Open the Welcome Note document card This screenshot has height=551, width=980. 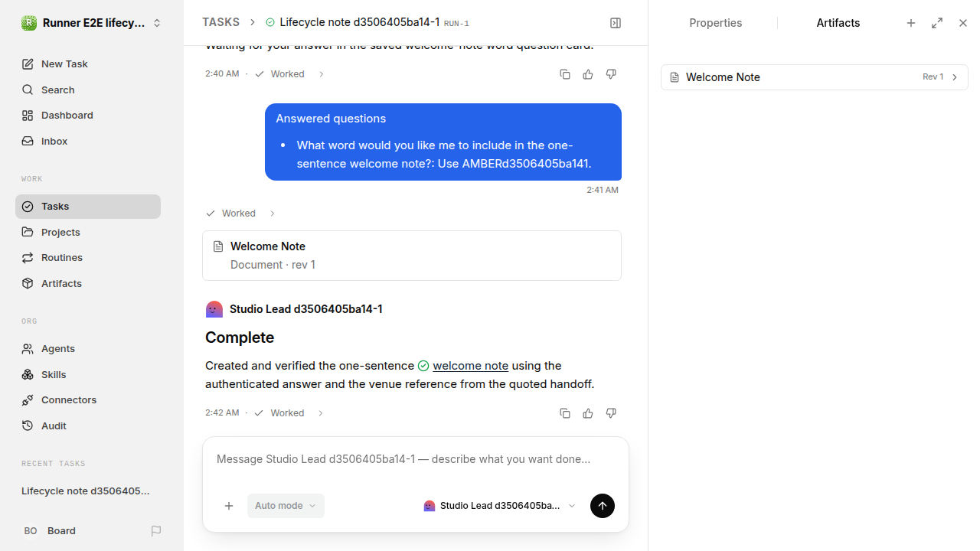click(x=412, y=256)
